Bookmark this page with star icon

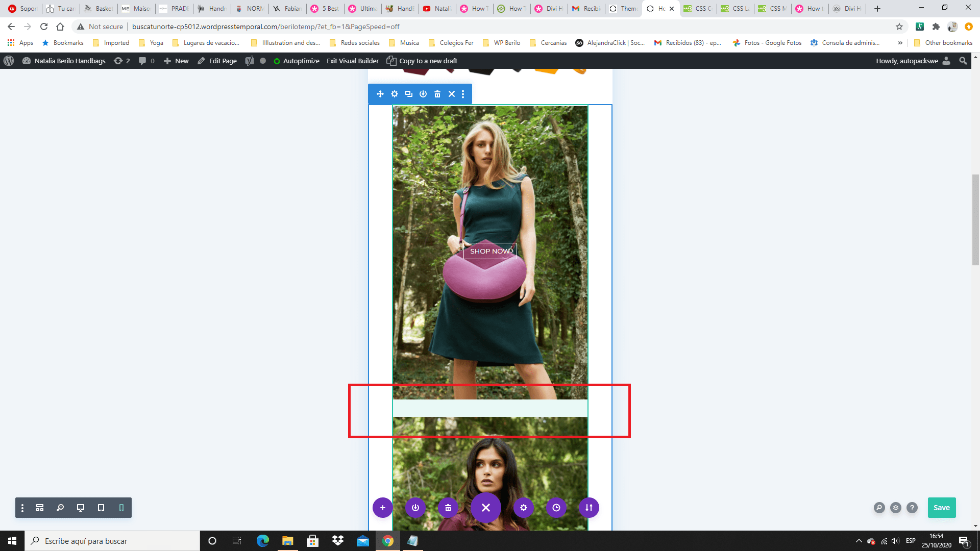899,27
